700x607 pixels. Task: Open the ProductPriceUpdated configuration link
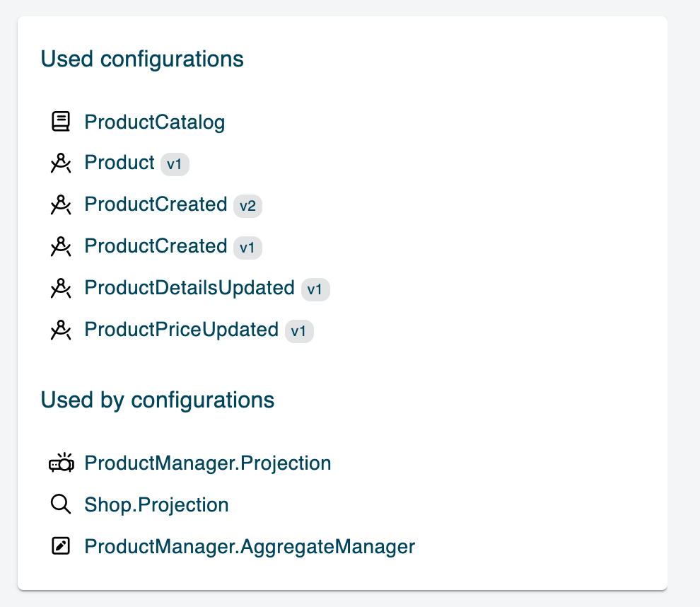pos(181,330)
